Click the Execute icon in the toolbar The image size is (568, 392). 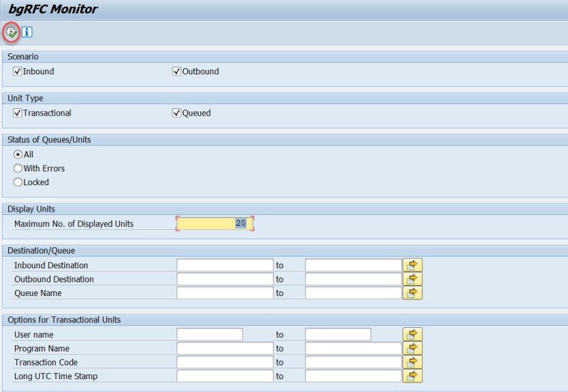[11, 32]
